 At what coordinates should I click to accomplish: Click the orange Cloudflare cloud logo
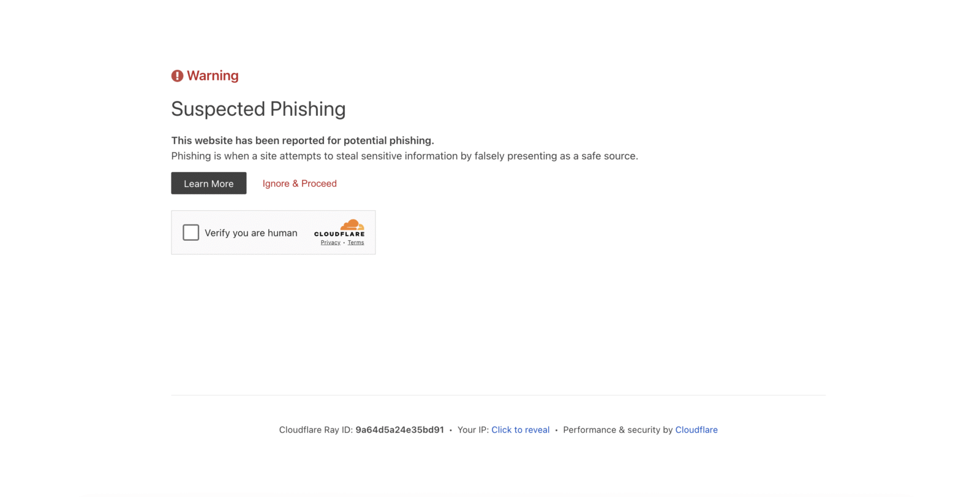(x=352, y=225)
